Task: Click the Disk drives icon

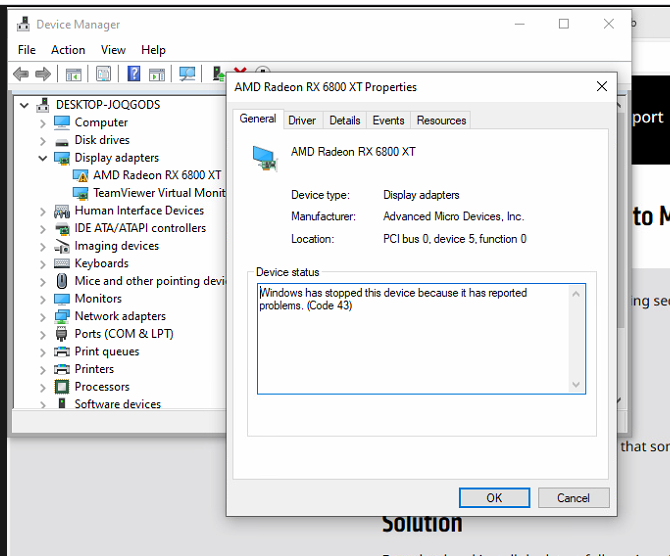Action: coord(62,141)
